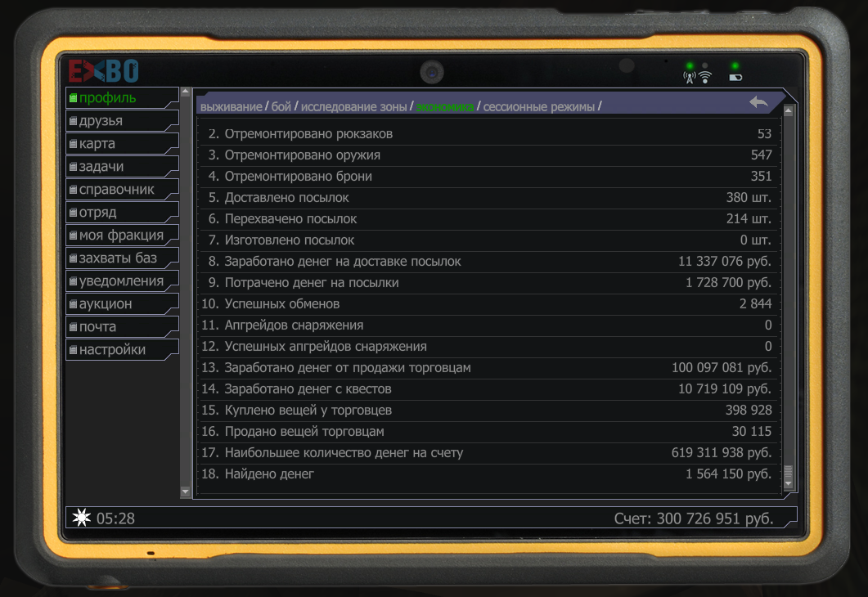868x597 pixels.
Task: Select row Найдено денег
Action: coord(488,474)
